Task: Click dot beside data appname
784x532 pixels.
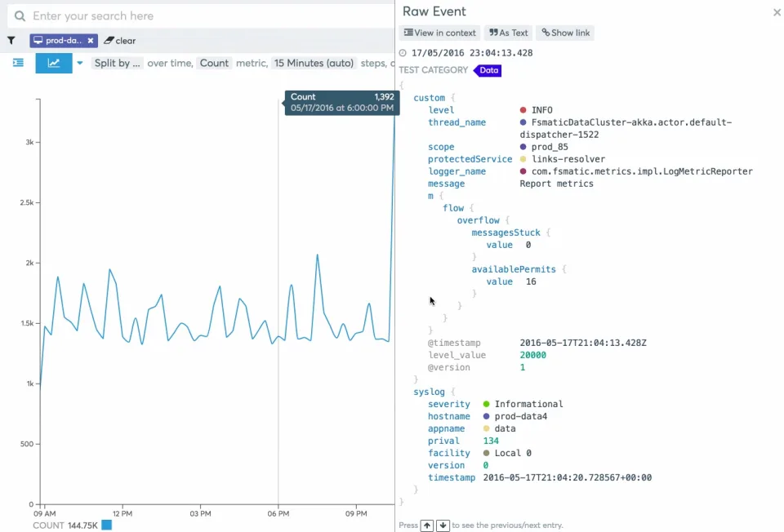Action: 486,428
